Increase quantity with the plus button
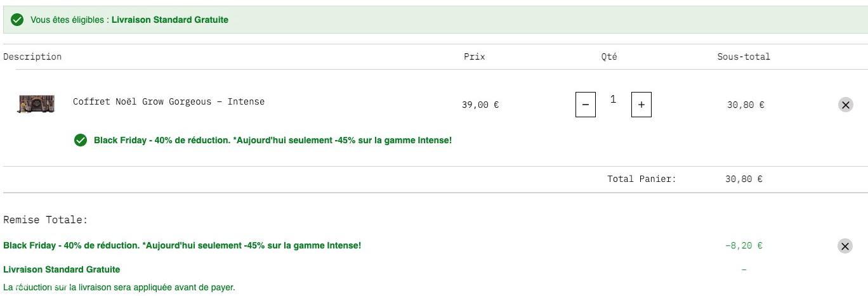This screenshot has height=296, width=868. (x=641, y=105)
